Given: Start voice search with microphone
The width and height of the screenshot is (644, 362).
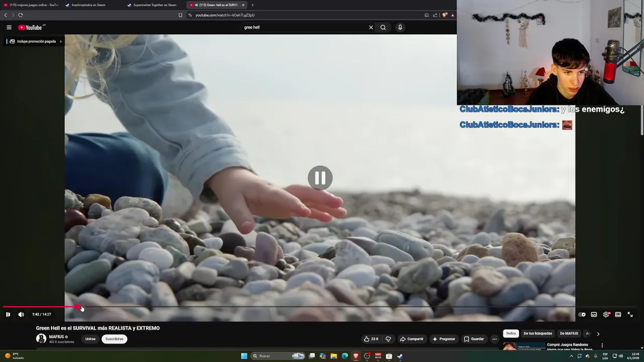Looking at the screenshot, I should (400, 27).
